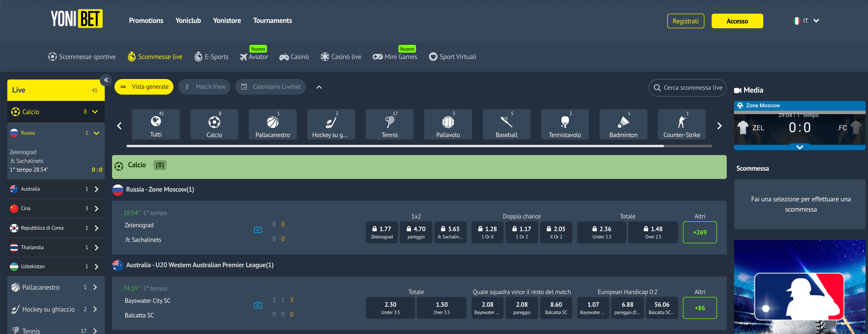Click the Registrati button

pos(686,20)
